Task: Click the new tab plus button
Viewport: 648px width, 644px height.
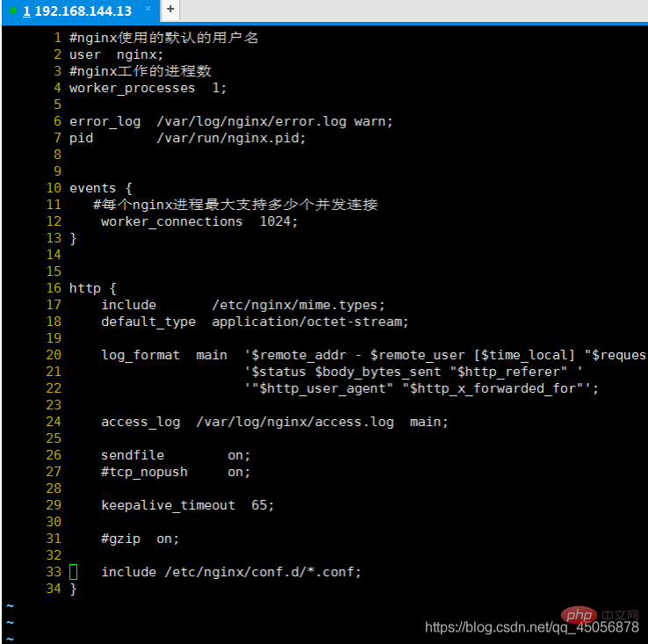Action: coord(169,11)
